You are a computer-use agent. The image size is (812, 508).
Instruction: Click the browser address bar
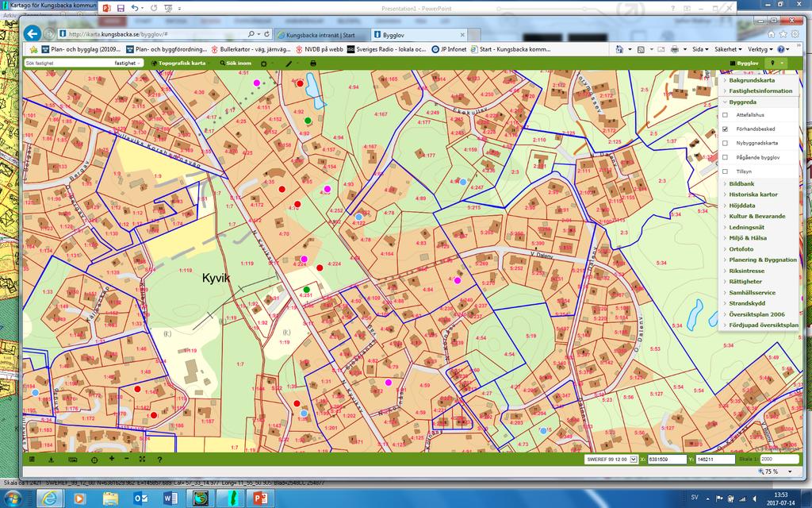155,34
